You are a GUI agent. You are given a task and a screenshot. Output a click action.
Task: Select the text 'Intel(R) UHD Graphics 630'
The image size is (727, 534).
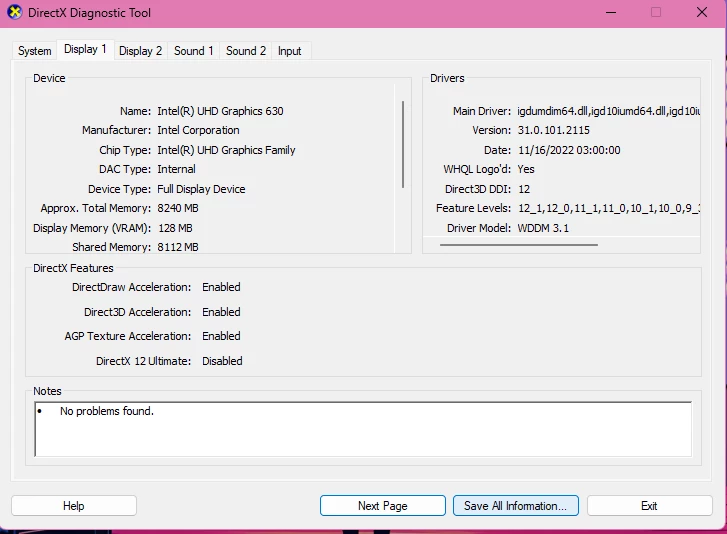click(220, 111)
